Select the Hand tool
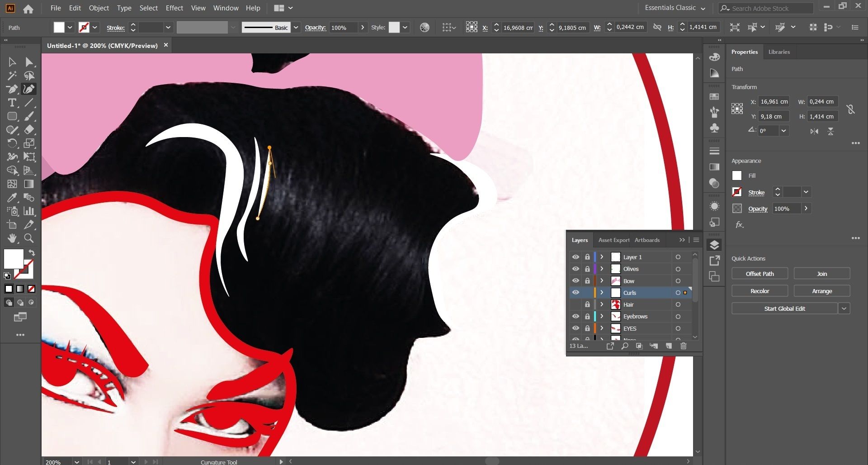Viewport: 868px width, 465px height. [x=12, y=238]
